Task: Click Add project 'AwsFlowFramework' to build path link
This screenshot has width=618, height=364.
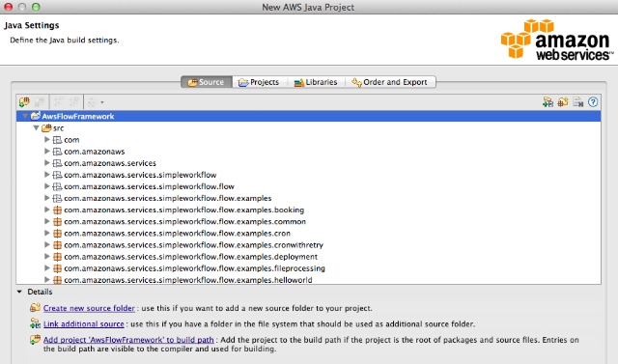Action: [128, 340]
